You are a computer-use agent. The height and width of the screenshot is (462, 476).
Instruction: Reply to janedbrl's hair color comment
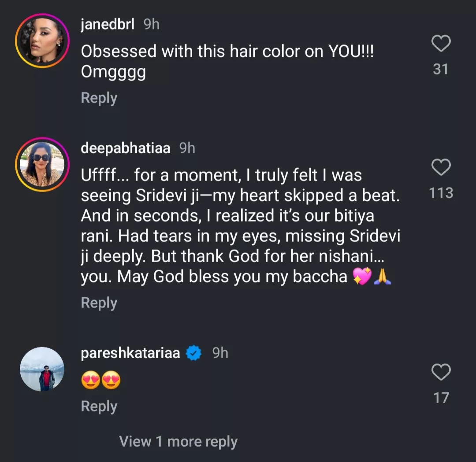pos(99,98)
